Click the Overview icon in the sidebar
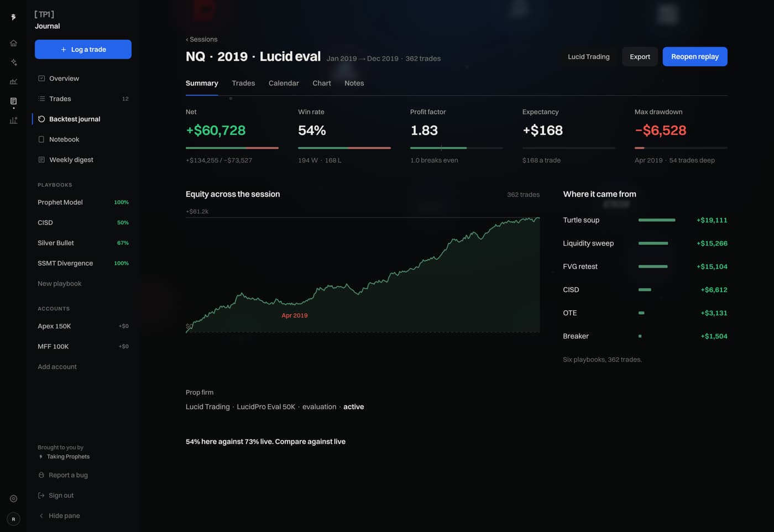774x532 pixels. (x=41, y=79)
